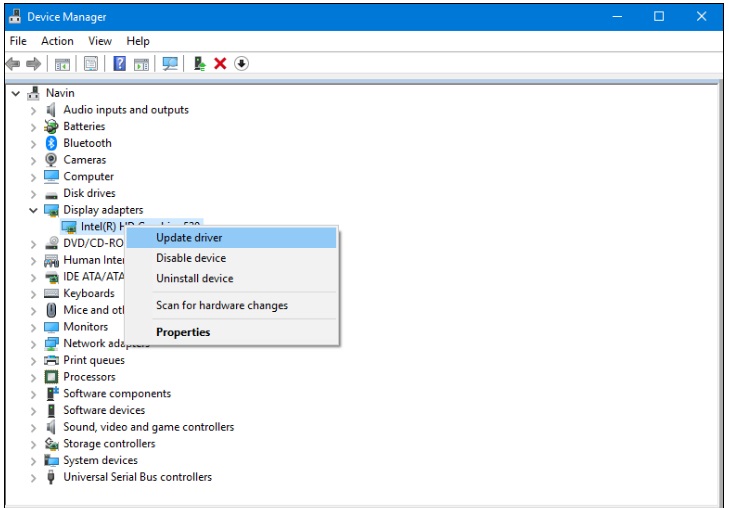Click the Forward arrow toolbar icon
Screen dimensions: 729x508
coord(33,64)
